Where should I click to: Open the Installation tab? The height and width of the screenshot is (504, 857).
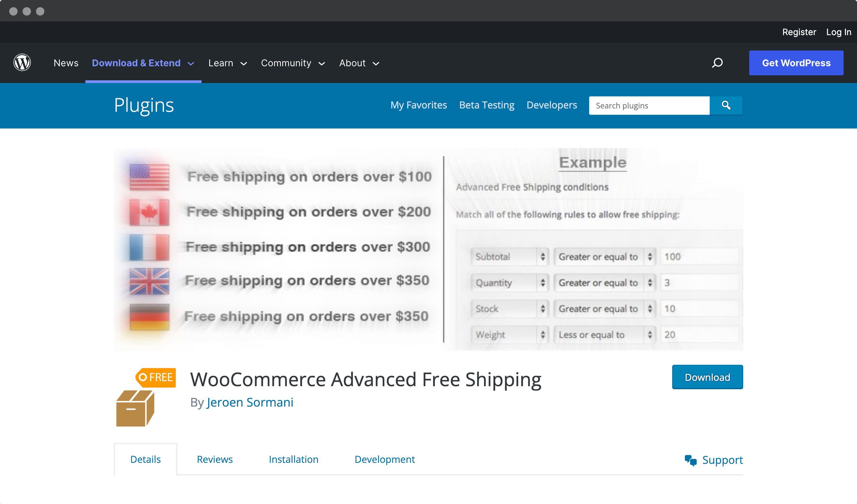click(293, 458)
